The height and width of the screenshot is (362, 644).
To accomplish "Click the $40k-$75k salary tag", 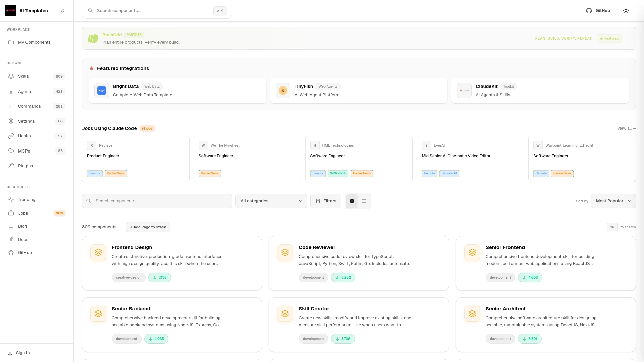I will 338,173.
